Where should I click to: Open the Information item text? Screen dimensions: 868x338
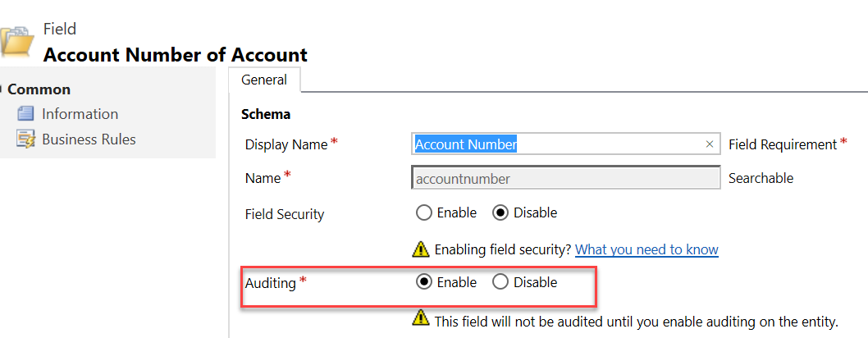coord(80,114)
